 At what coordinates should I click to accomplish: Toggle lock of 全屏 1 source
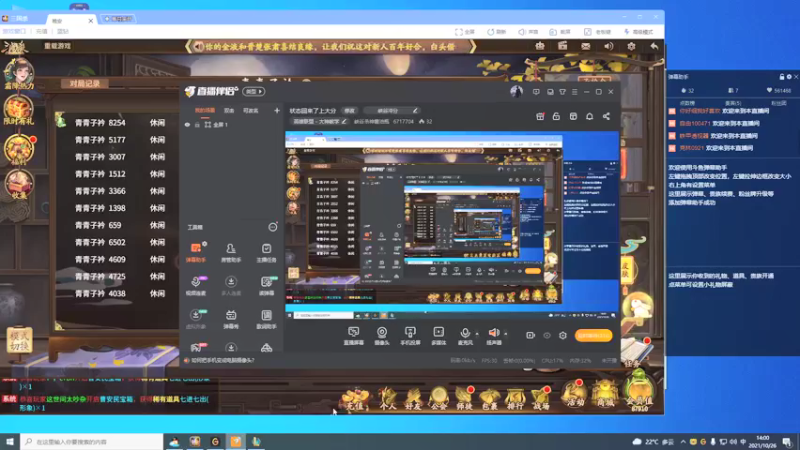click(x=197, y=124)
